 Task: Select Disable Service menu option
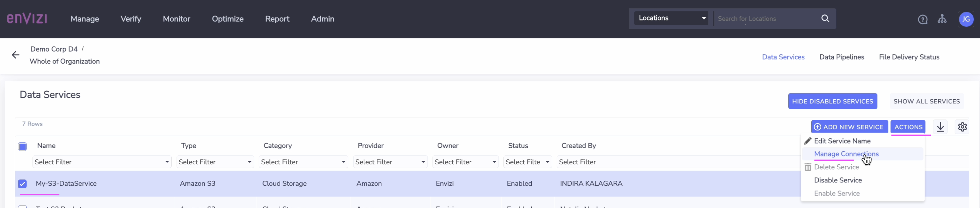(837, 180)
